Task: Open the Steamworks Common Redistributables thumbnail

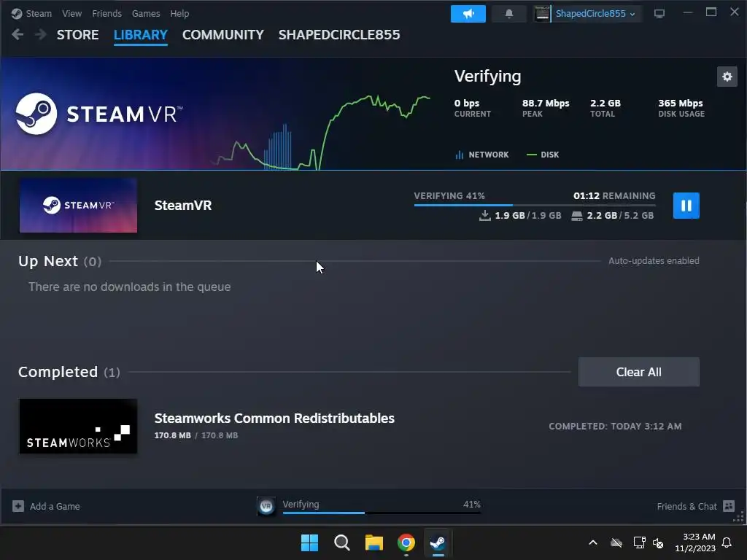Action: click(x=78, y=426)
